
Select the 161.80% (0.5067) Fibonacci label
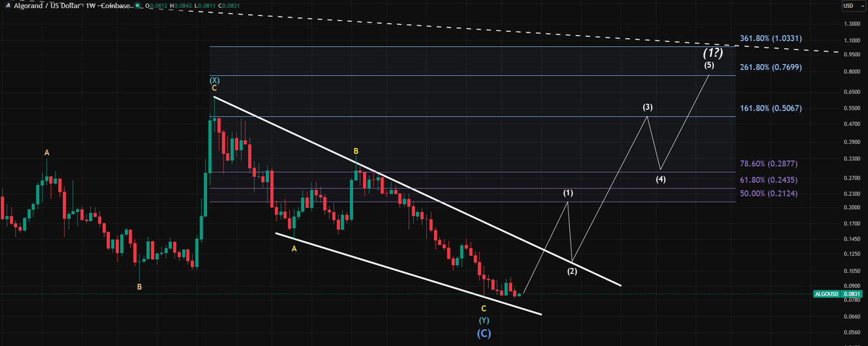[771, 108]
